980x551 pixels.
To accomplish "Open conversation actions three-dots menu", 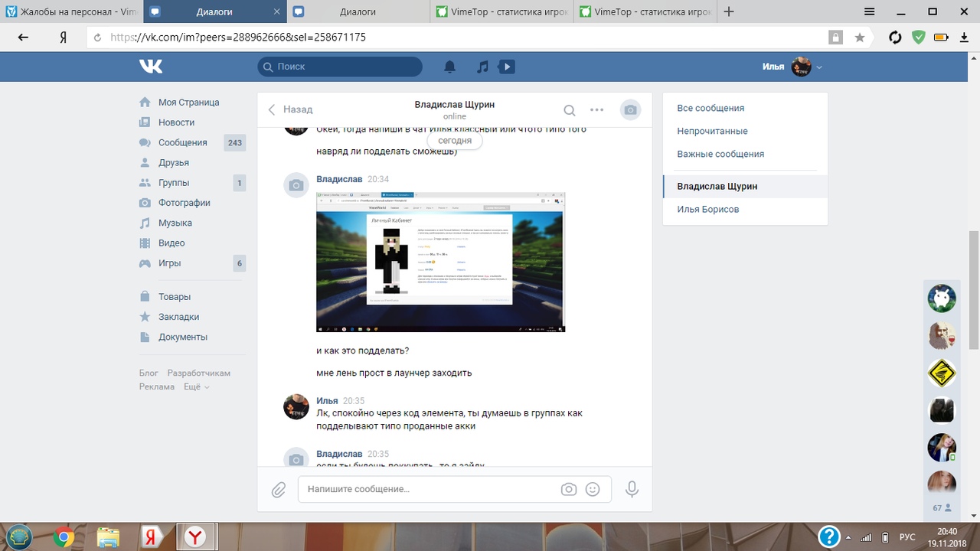I will pos(597,109).
